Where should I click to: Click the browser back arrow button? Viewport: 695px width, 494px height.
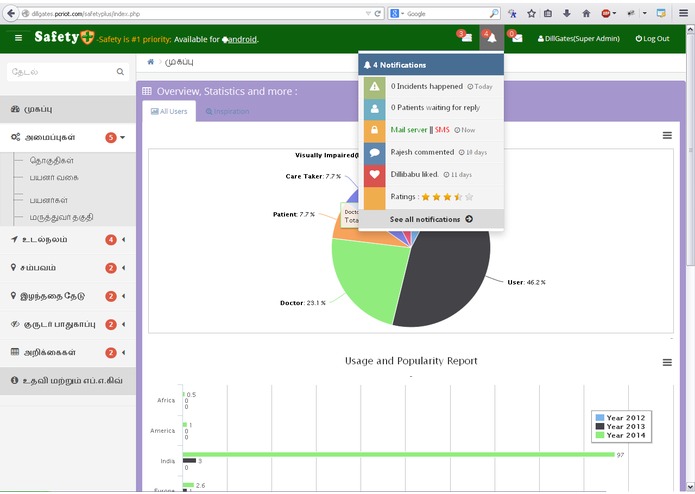(11, 13)
